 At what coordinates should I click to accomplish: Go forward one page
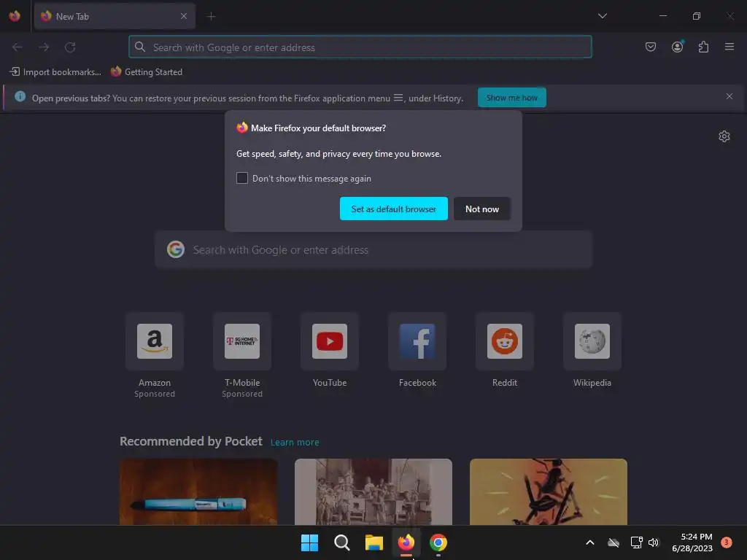click(x=44, y=47)
